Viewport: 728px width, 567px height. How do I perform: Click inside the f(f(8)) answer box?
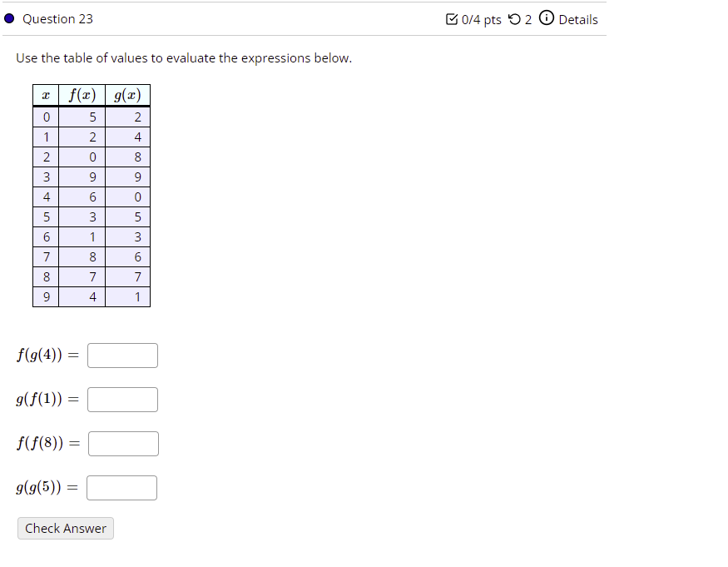(123, 443)
